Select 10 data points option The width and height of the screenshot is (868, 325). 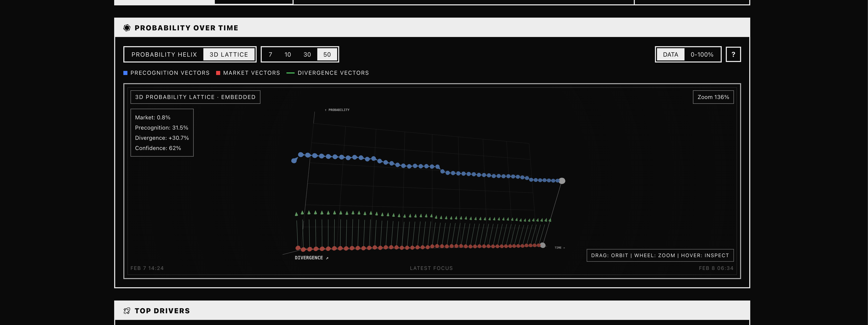287,54
